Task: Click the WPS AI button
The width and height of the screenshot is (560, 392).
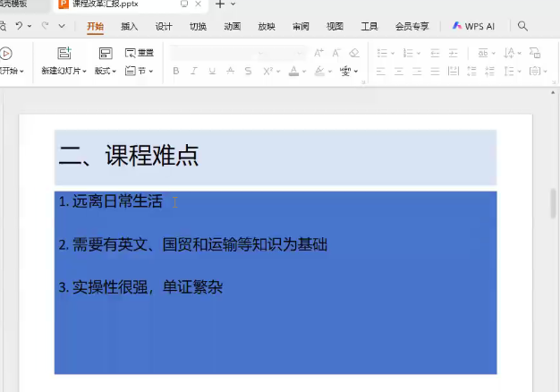Action: pos(474,27)
